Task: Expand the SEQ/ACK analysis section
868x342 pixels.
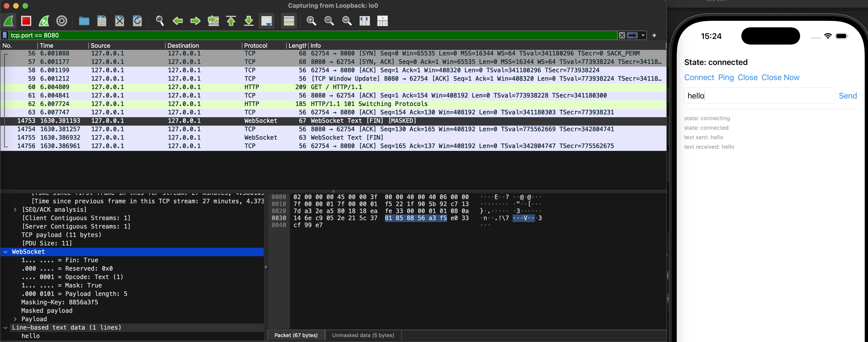Action: (x=15, y=209)
